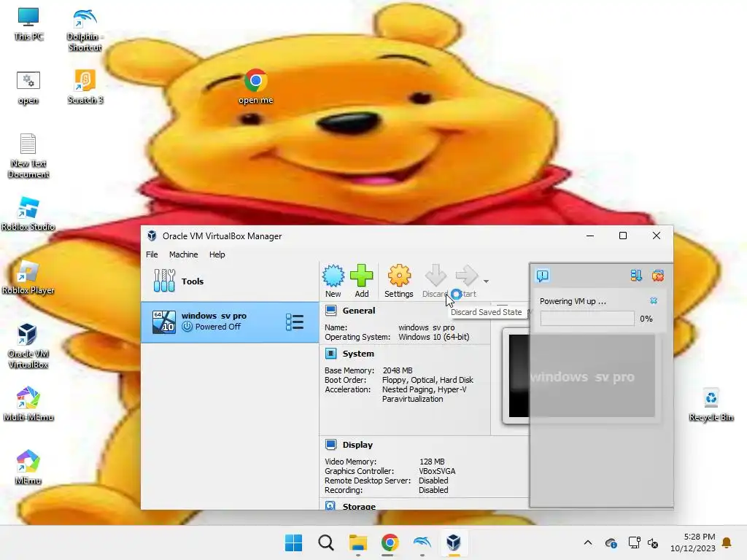The image size is (747, 560).
Task: Click the System section header
Action: (x=357, y=354)
